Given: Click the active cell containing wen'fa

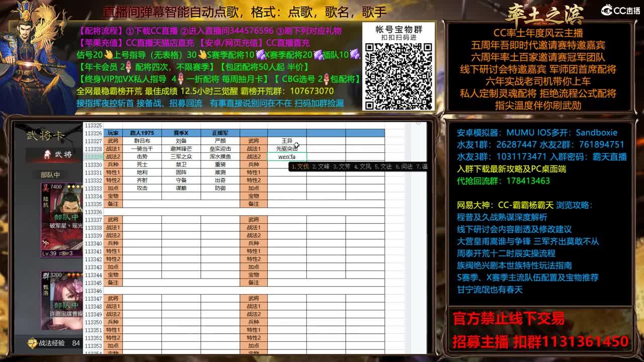Looking at the screenshot, I should coord(287,157).
